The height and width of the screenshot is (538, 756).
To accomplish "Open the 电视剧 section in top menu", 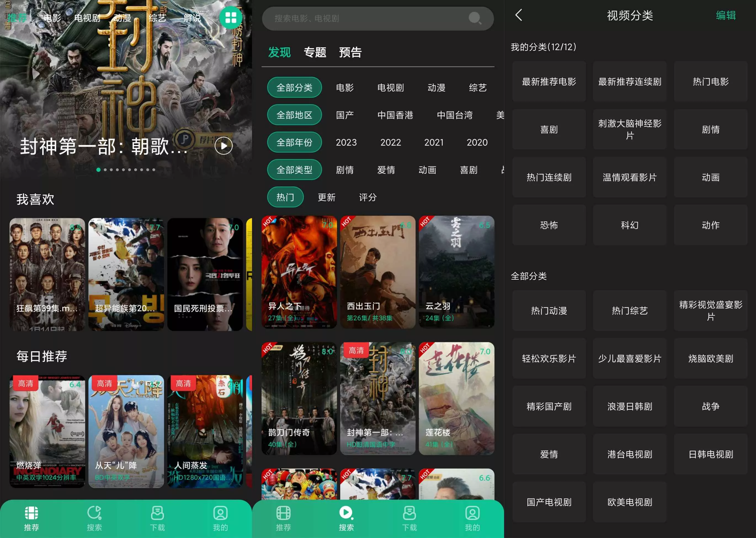I will [x=87, y=18].
